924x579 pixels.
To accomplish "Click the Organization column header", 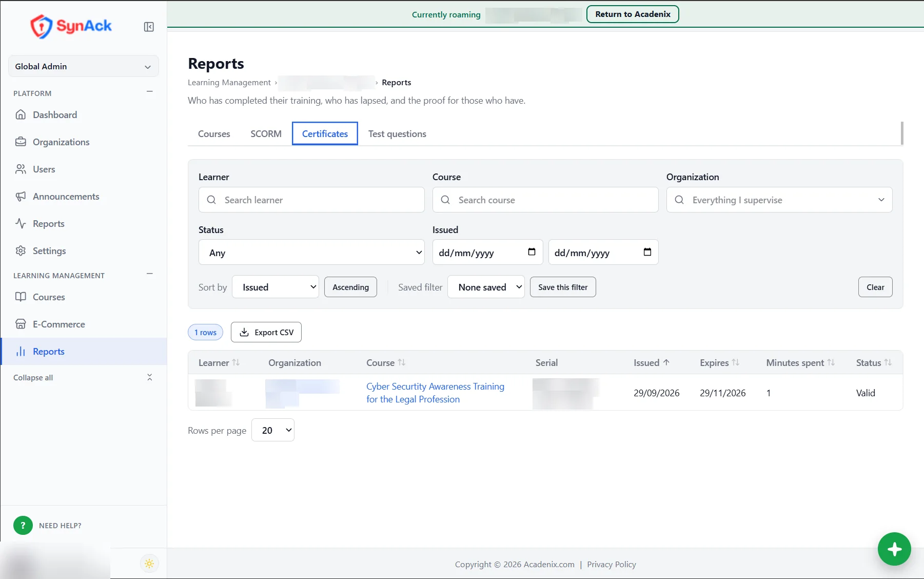I will 294,363.
